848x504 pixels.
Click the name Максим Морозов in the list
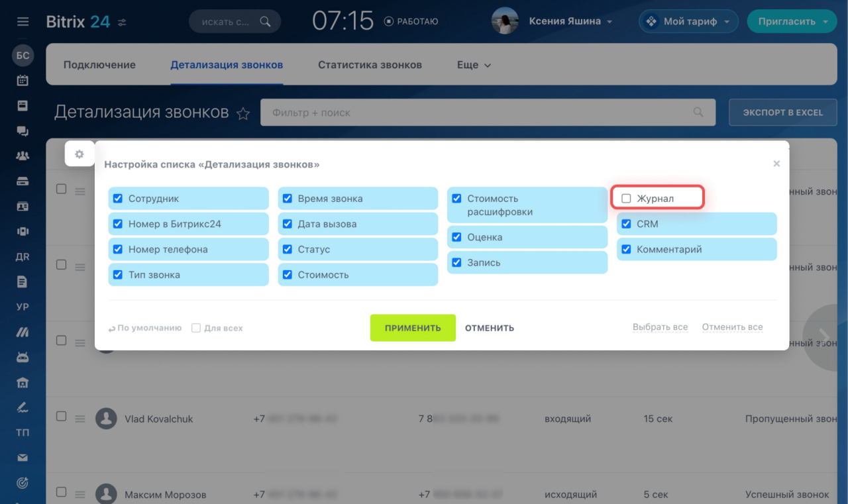click(x=166, y=495)
